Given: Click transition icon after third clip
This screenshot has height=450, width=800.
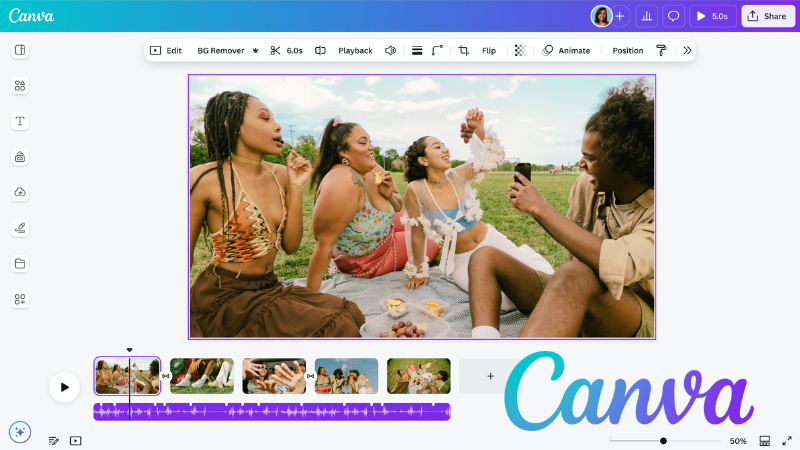Looking at the screenshot, I should (310, 376).
